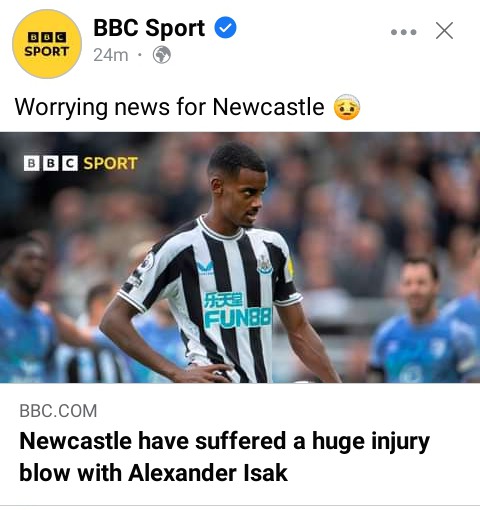Click the BBC Sport watermark logo in the image
Screen dimensions: 480x510
pyautogui.click(x=81, y=163)
